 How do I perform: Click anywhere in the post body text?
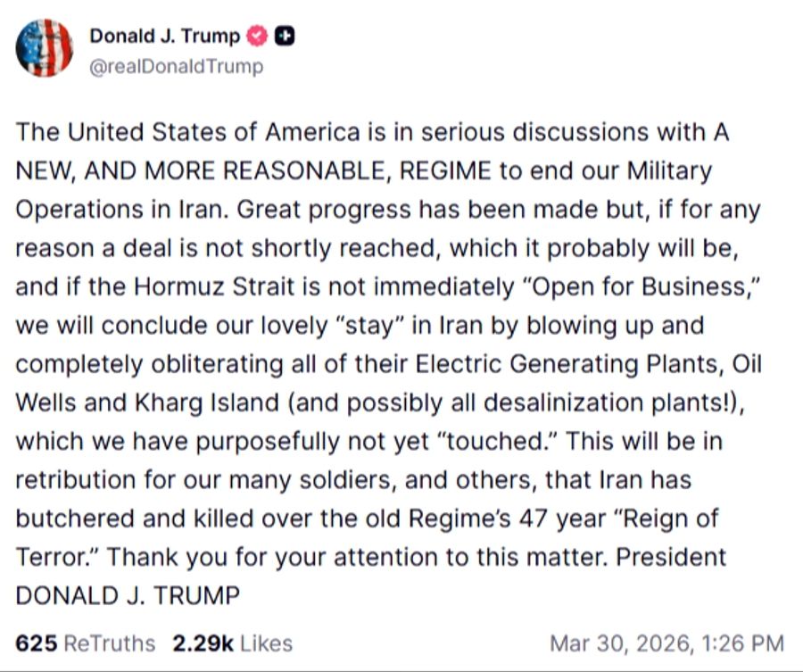click(384, 357)
